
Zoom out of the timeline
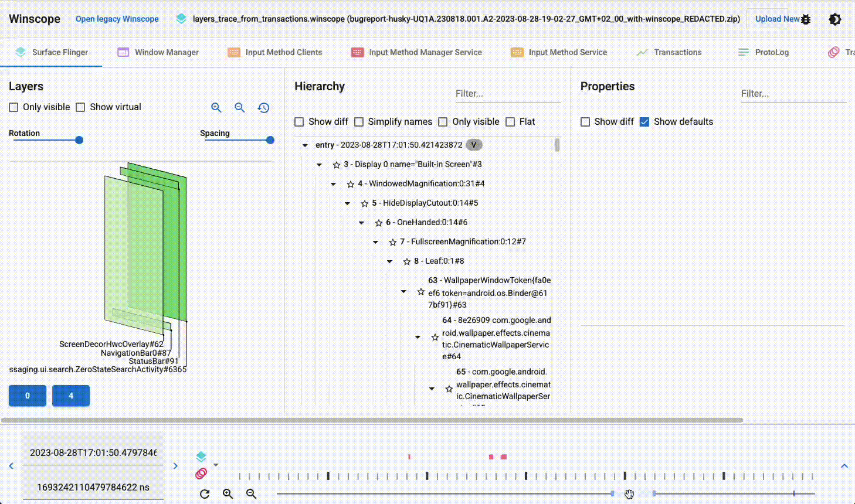pyautogui.click(x=251, y=493)
